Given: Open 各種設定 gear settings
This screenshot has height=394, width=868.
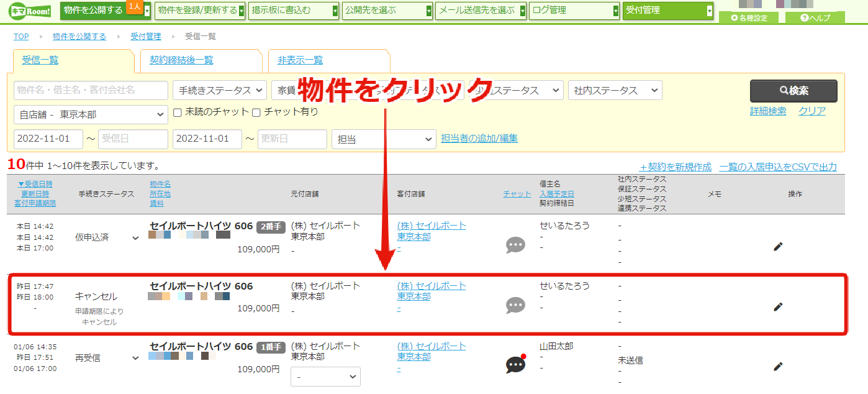Looking at the screenshot, I should (x=749, y=18).
